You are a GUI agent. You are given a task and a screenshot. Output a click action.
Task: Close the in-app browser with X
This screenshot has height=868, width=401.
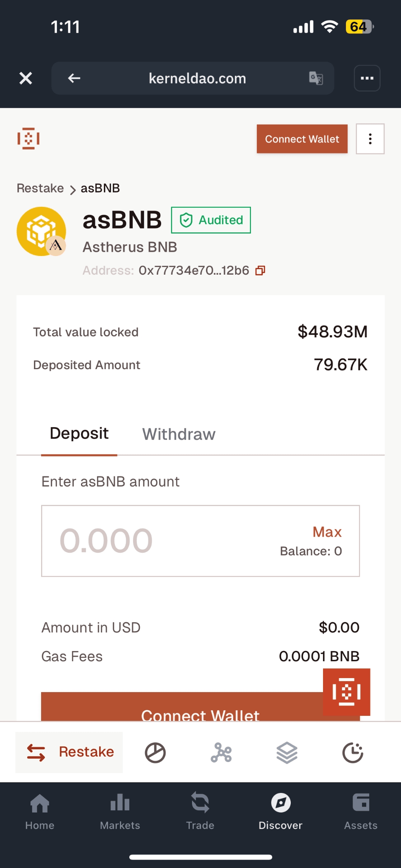(x=26, y=78)
